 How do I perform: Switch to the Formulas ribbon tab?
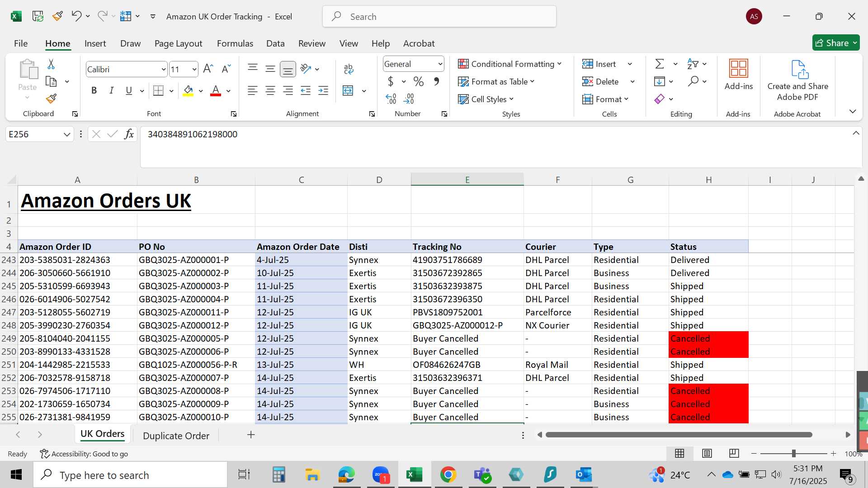click(235, 43)
